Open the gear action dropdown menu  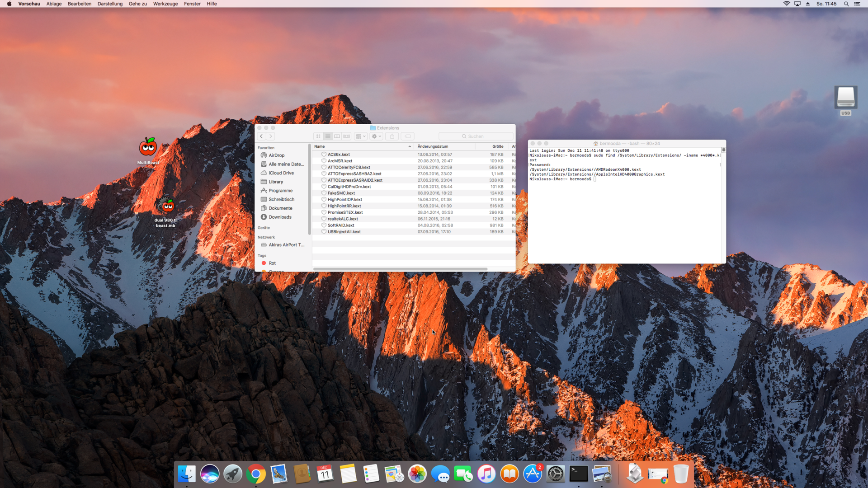376,136
